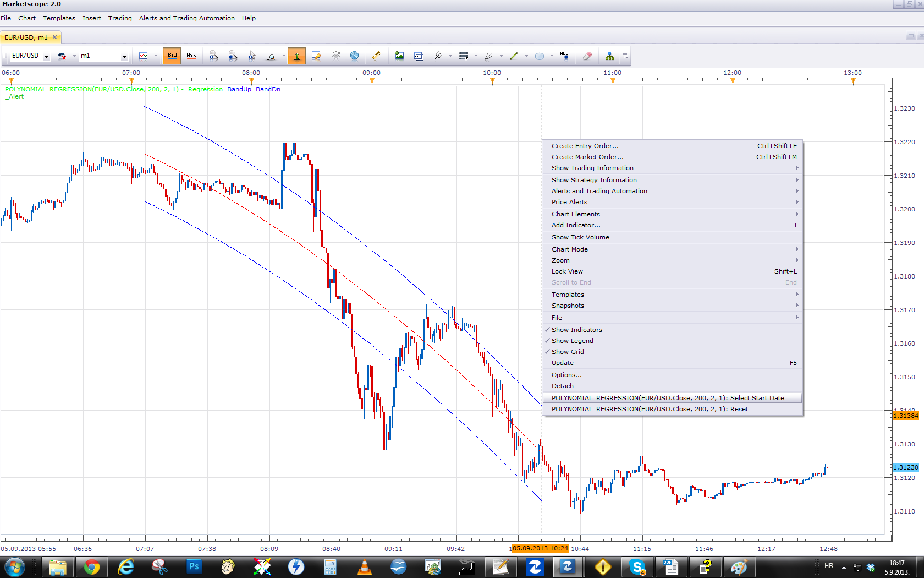Expand the Templates submenu in context menu
Screen dimensions: 924x578
[672, 295]
